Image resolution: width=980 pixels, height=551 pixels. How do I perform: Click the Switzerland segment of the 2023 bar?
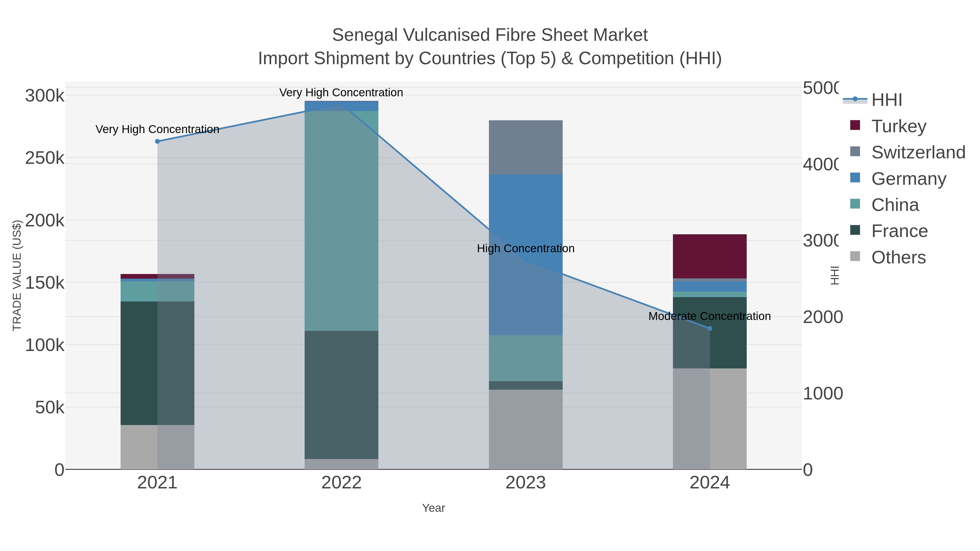[x=526, y=147]
